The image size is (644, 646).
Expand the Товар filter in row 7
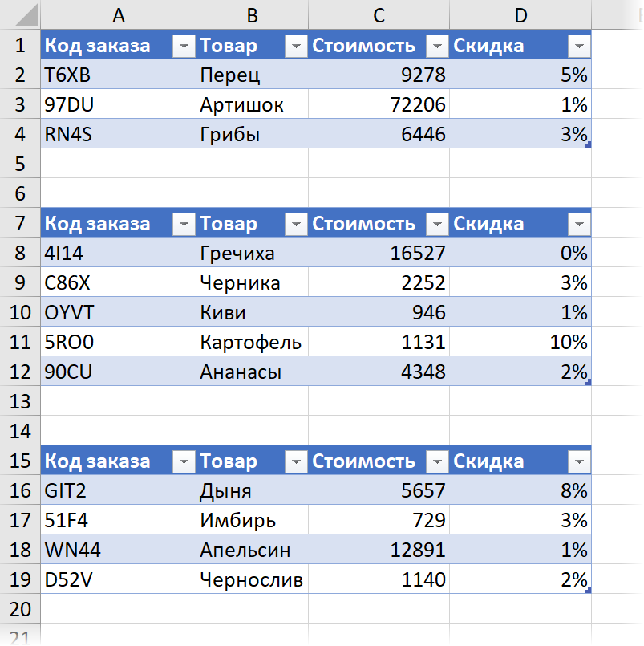click(x=296, y=224)
